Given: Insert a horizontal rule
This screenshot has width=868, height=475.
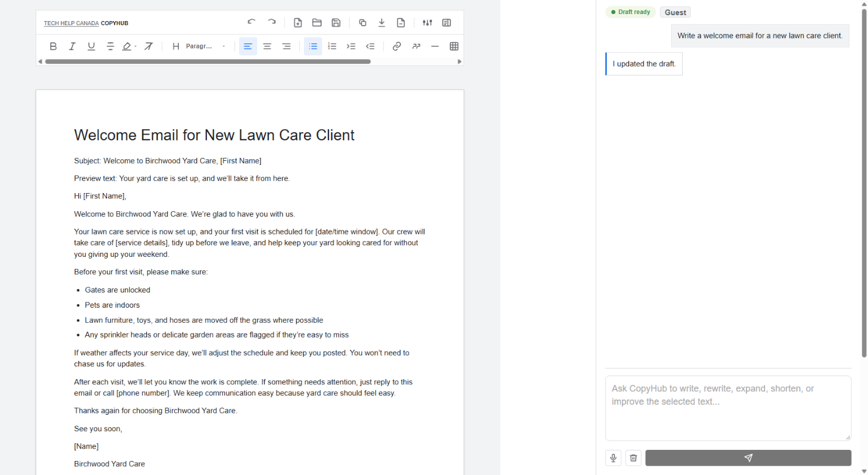Looking at the screenshot, I should pyautogui.click(x=435, y=46).
